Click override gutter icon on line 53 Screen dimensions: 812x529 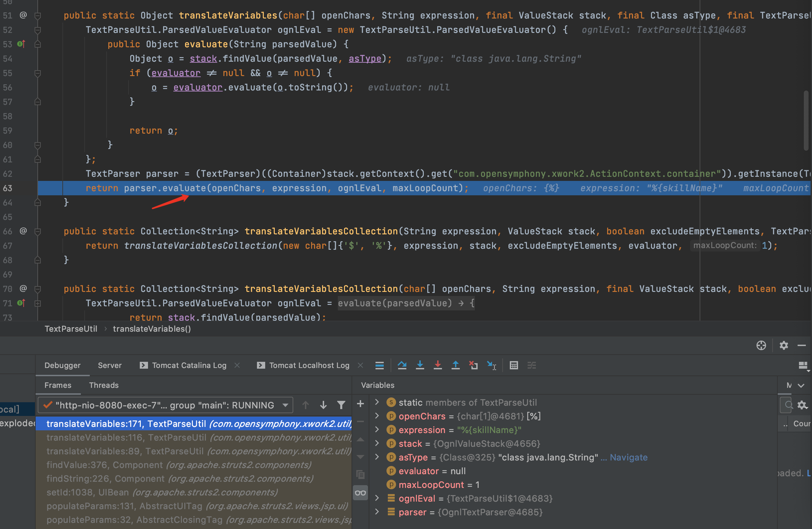point(21,44)
